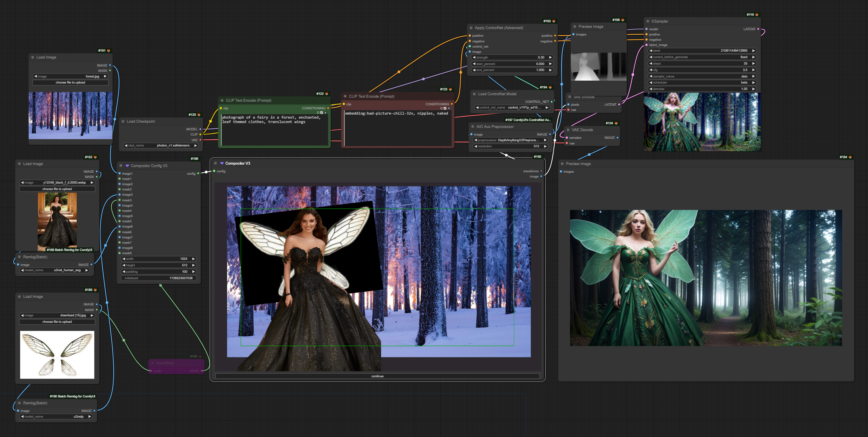Click the fox badge next to #119
Image resolution: width=868 pixels, height=437 pixels.
757,15
